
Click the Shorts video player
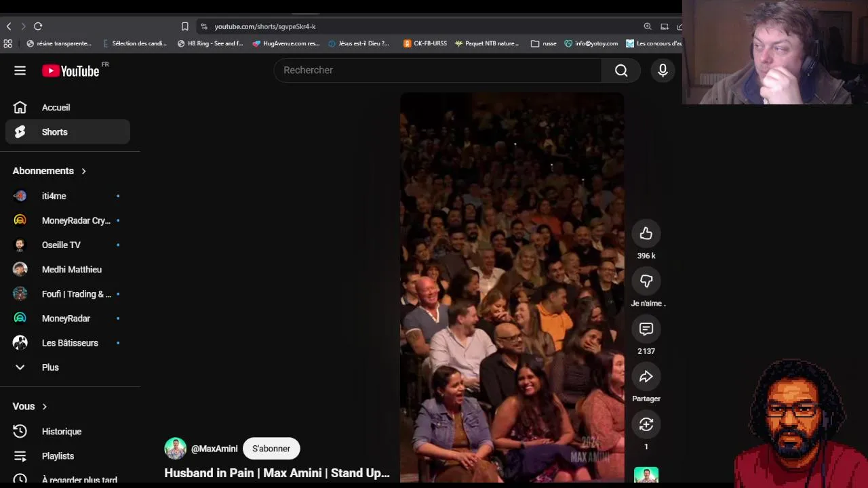click(512, 287)
